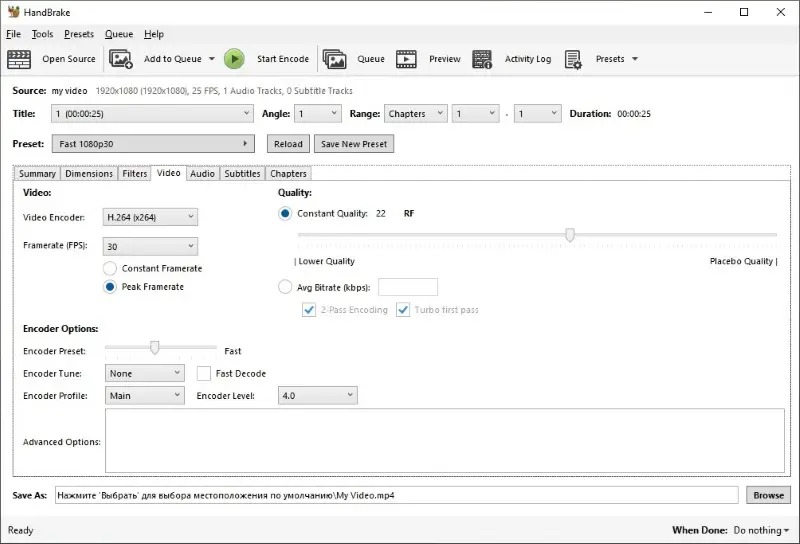The width and height of the screenshot is (800, 544).
Task: Toggle the 2-Pass Encoding checkbox
Action: click(309, 310)
